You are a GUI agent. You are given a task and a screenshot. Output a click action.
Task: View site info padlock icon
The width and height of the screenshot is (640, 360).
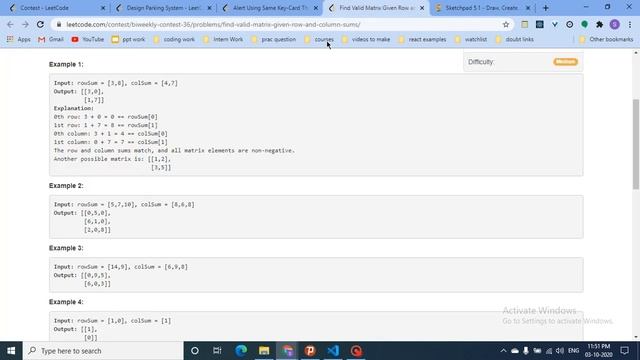(59, 24)
